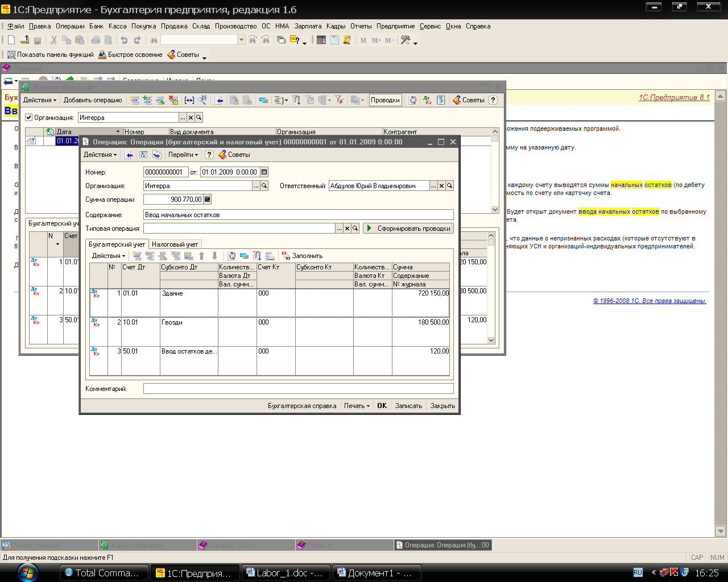728x582 pixels.
Task: Click add new entry icon in journal toolbar
Action: 135,100
